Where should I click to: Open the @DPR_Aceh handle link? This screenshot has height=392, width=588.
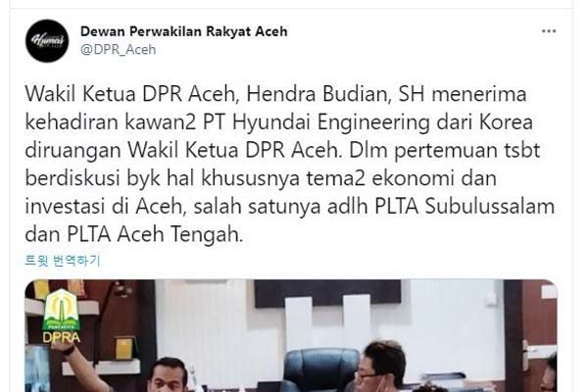click(119, 50)
